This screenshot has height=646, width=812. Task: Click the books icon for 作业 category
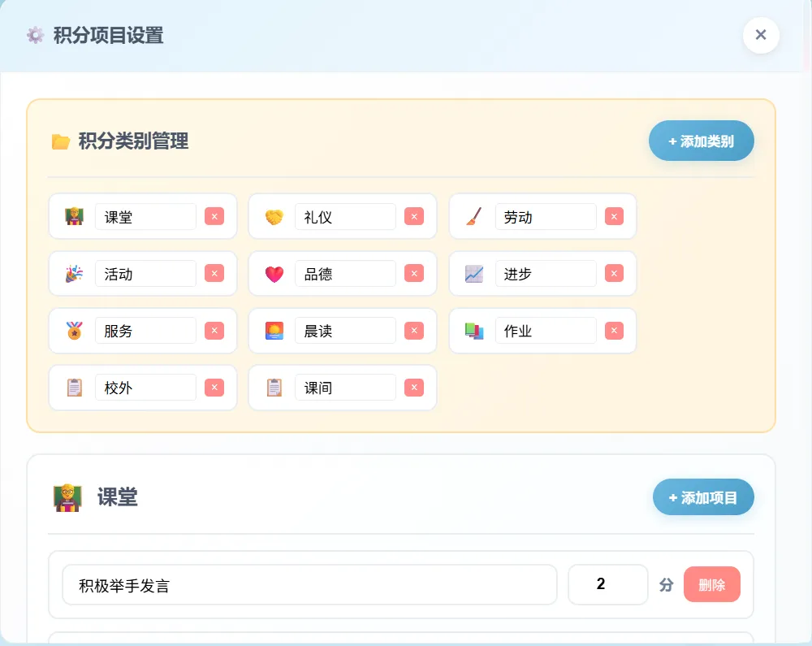click(474, 331)
